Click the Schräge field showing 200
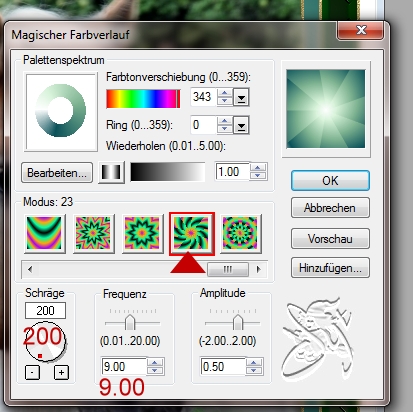 (x=45, y=311)
